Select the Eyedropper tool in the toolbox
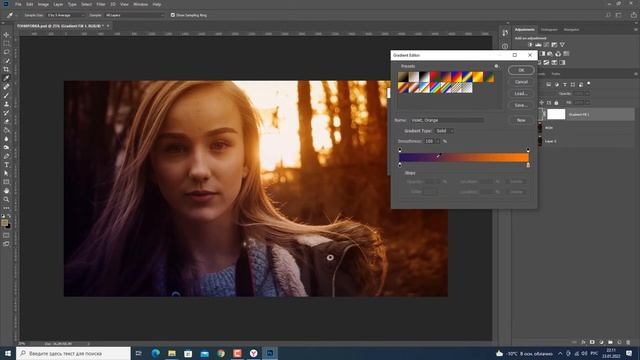This screenshot has height=360, width=640. coord(7,78)
